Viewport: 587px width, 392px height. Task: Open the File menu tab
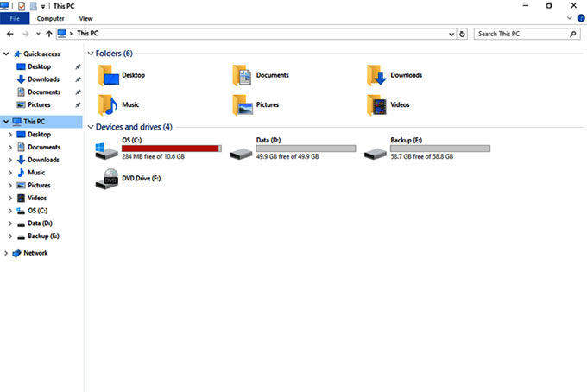point(15,17)
